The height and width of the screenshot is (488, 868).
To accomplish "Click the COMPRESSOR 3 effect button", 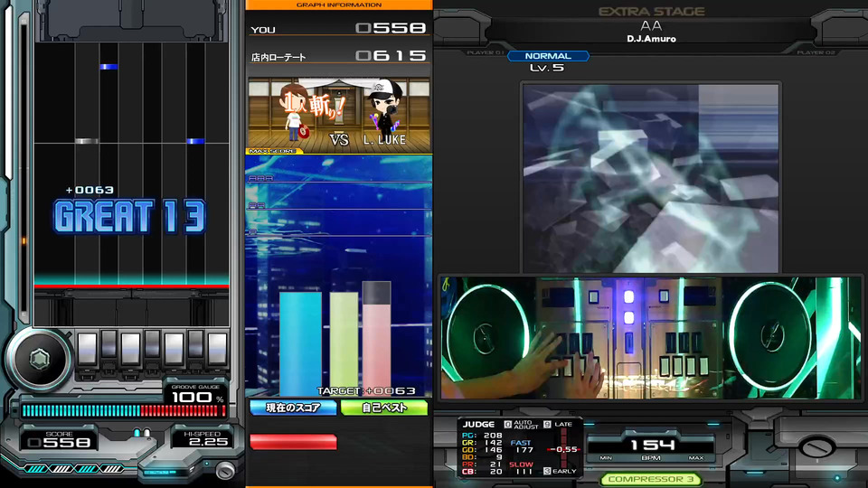I will (x=651, y=479).
